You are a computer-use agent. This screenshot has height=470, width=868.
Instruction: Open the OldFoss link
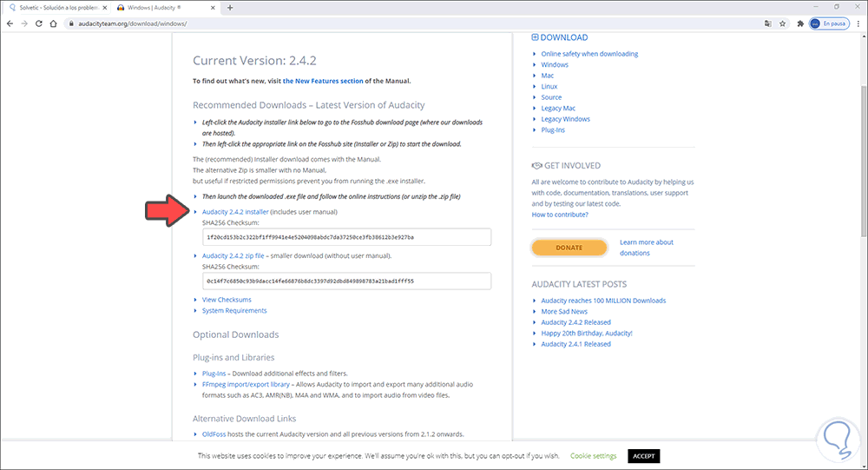214,434
